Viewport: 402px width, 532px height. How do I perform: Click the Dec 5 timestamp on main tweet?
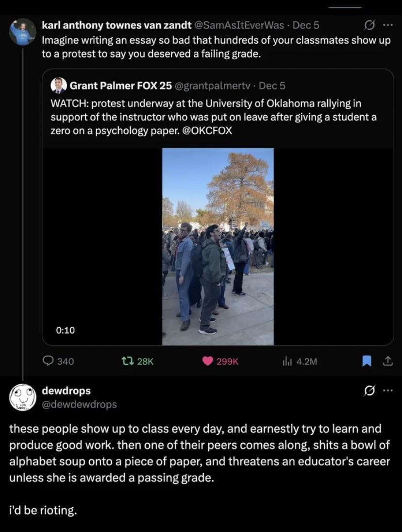(306, 25)
